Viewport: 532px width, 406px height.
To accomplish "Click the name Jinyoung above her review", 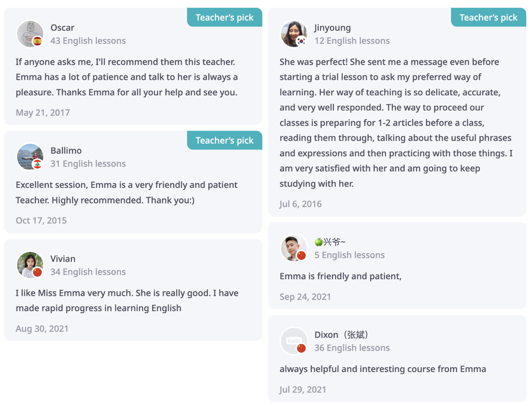I will click(332, 27).
